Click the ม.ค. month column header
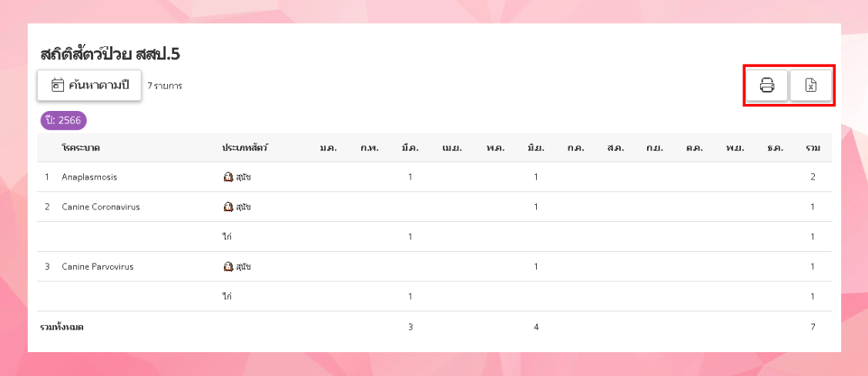868x376 pixels. pyautogui.click(x=328, y=147)
